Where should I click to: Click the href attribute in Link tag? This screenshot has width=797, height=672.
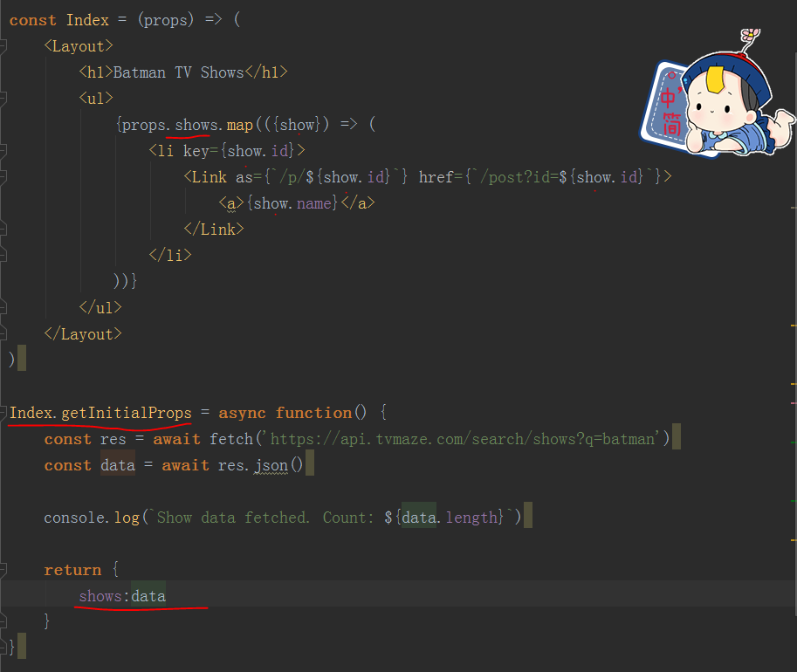point(436,177)
